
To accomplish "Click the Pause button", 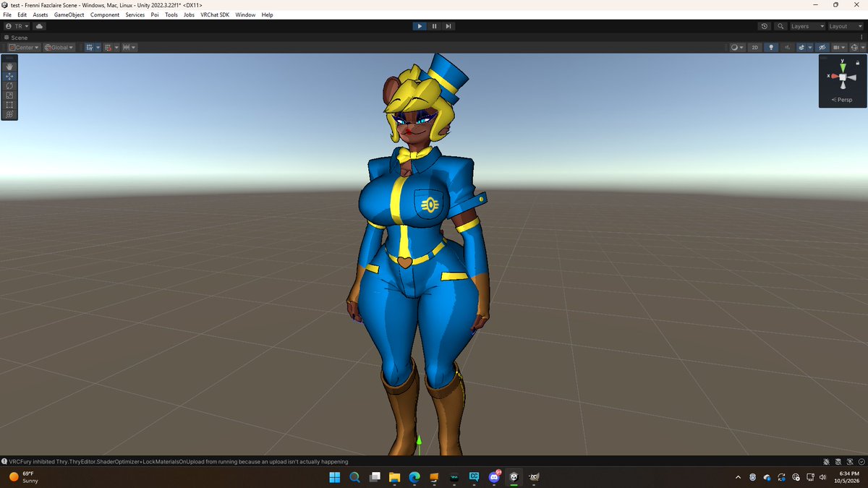I will 434,26.
